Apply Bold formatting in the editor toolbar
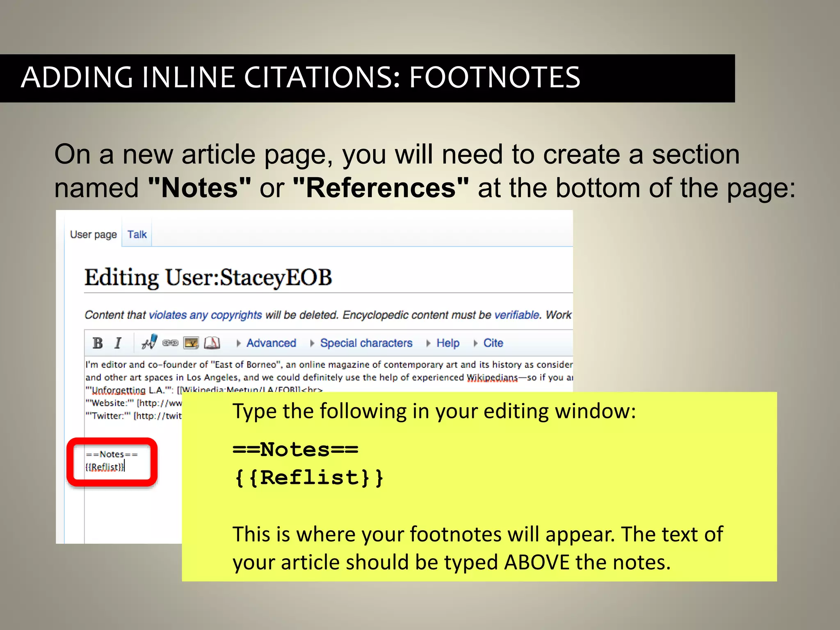Viewport: 840px width, 630px height. pyautogui.click(x=98, y=343)
